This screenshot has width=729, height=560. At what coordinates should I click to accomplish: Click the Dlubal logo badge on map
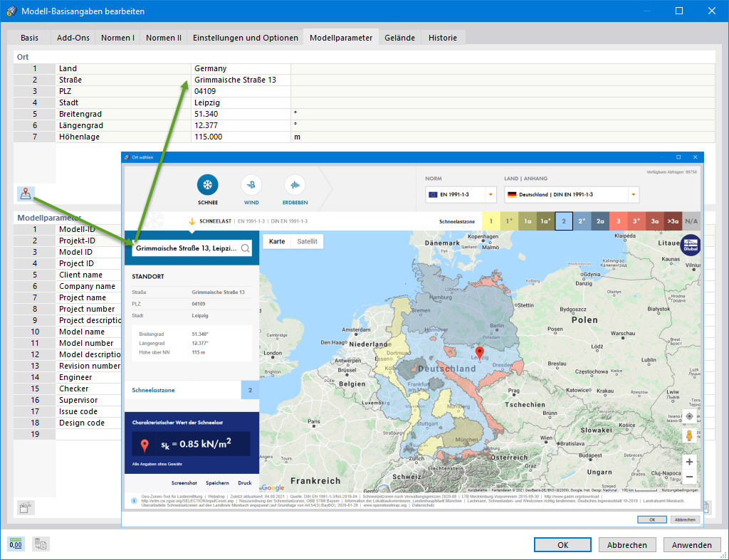691,245
